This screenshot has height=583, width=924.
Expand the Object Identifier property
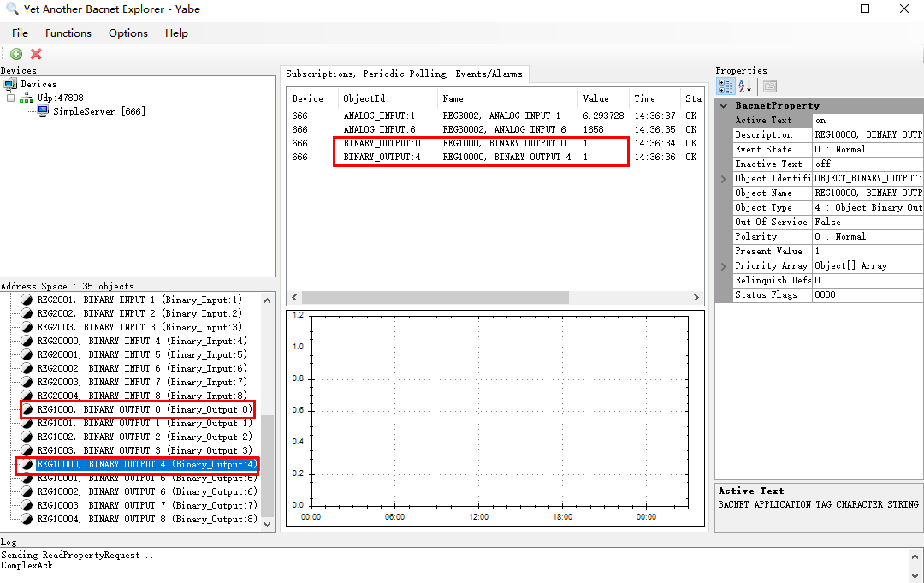724,179
